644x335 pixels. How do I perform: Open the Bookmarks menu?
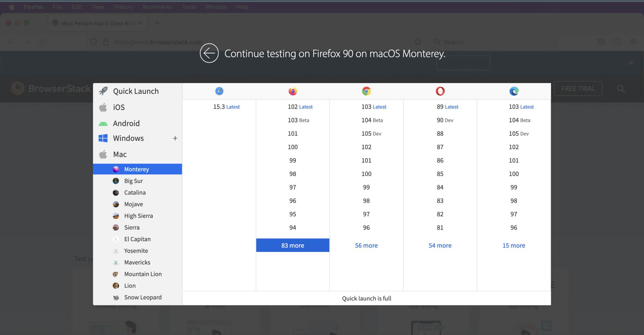157,7
